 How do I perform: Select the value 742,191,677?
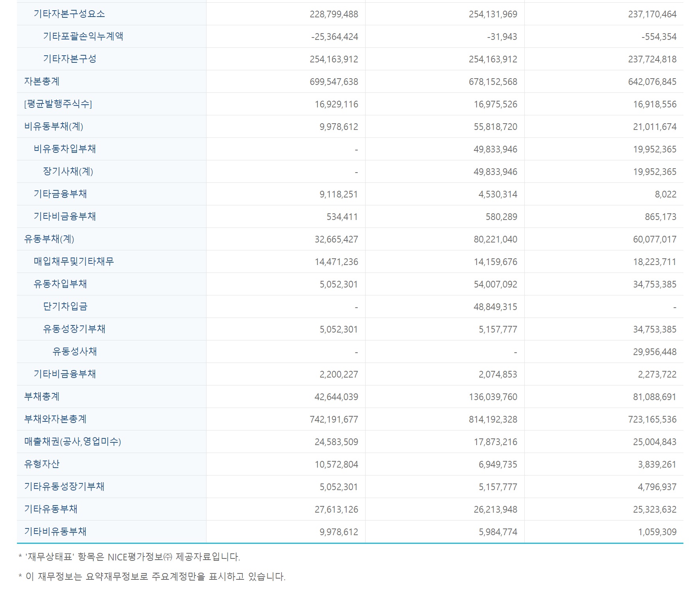pos(334,419)
